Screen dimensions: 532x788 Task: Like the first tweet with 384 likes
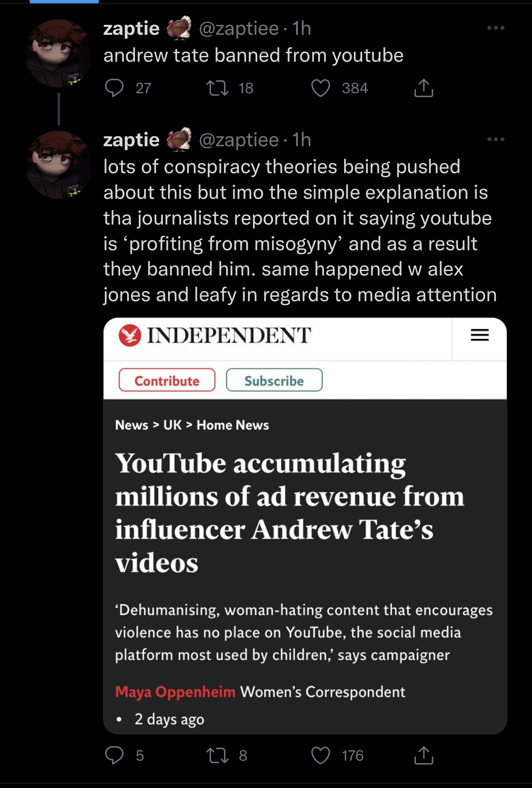(321, 88)
